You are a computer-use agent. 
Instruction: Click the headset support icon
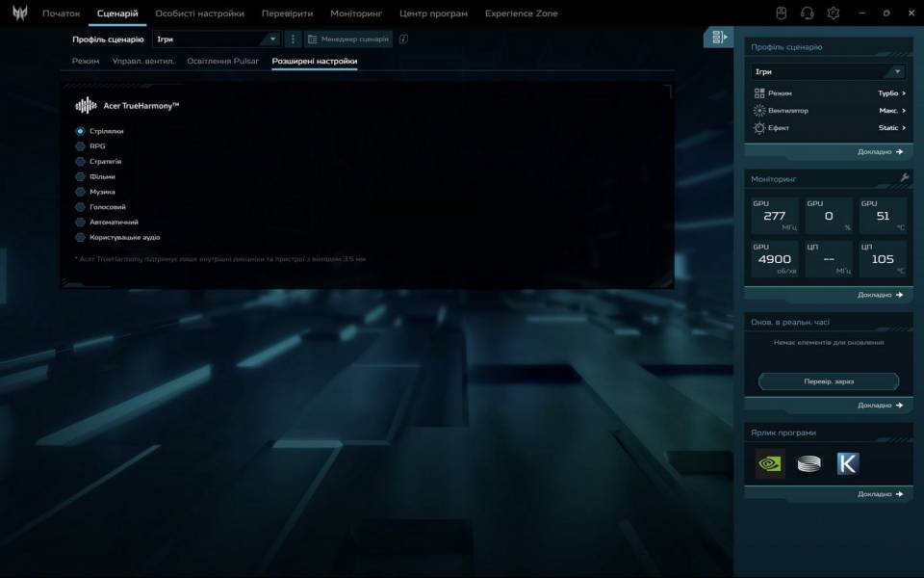point(808,13)
